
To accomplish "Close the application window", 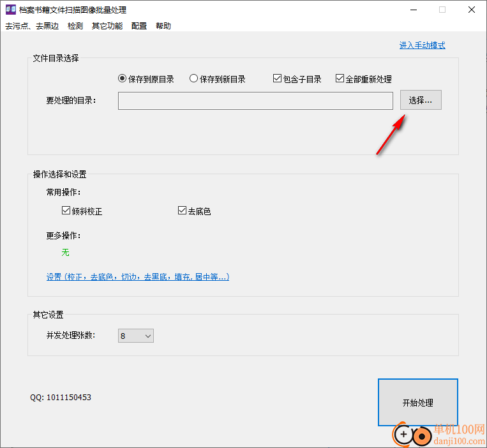I will [472, 10].
